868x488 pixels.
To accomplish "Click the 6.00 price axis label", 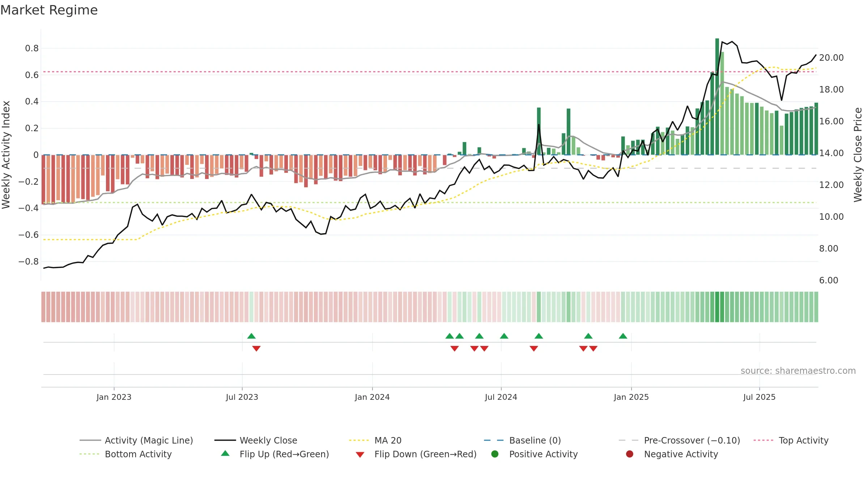I will [829, 280].
